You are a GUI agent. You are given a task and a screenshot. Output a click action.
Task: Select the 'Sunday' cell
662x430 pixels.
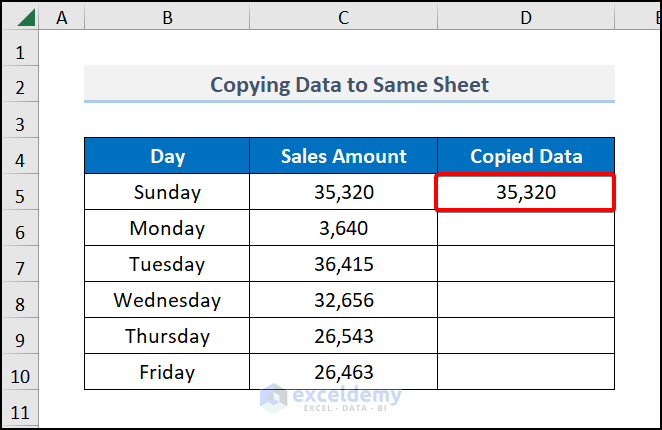click(x=167, y=192)
